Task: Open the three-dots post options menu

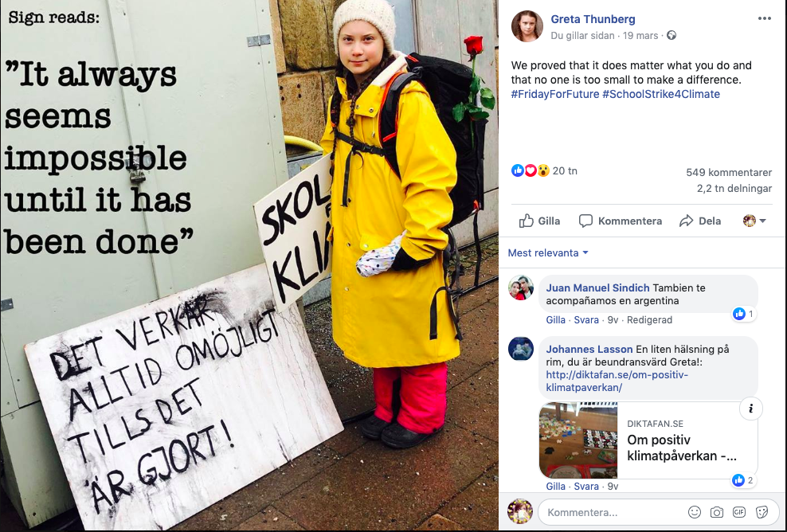Action: tap(765, 18)
